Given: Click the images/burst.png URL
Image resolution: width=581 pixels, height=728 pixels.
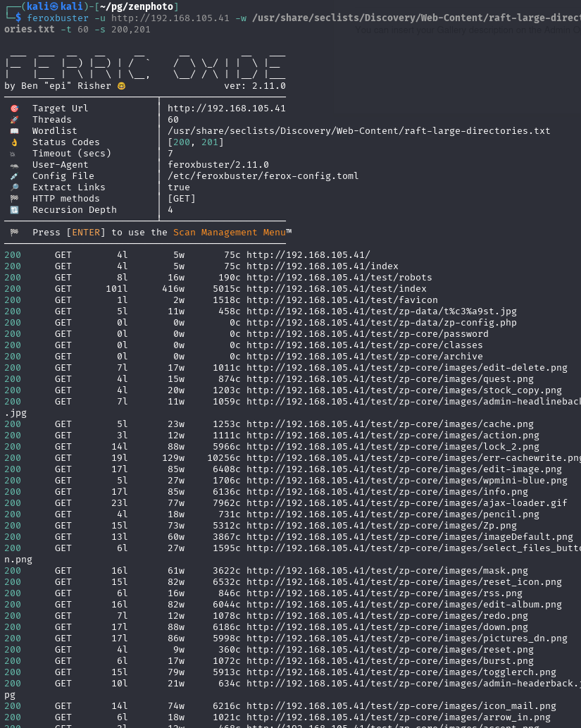Looking at the screenshot, I should 390,660.
